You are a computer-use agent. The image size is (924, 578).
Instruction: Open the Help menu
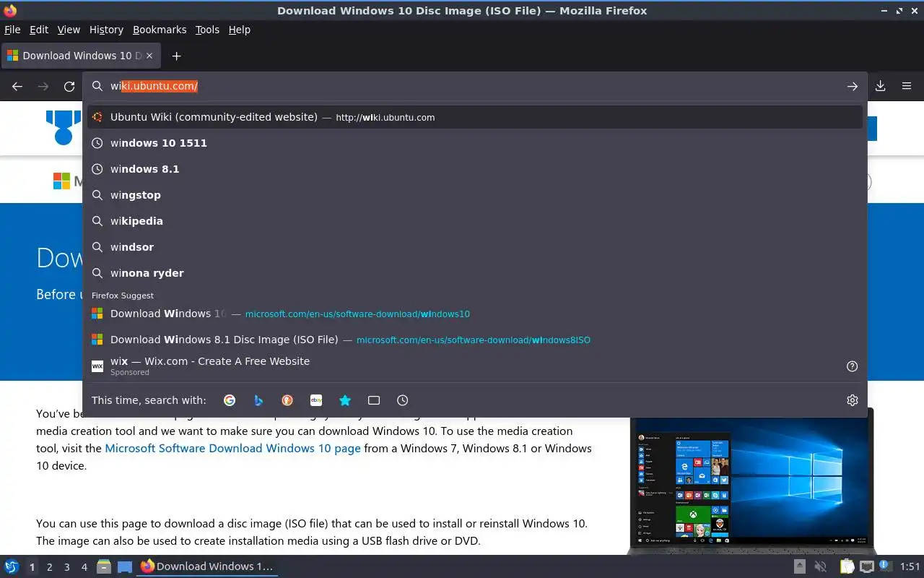tap(240, 30)
